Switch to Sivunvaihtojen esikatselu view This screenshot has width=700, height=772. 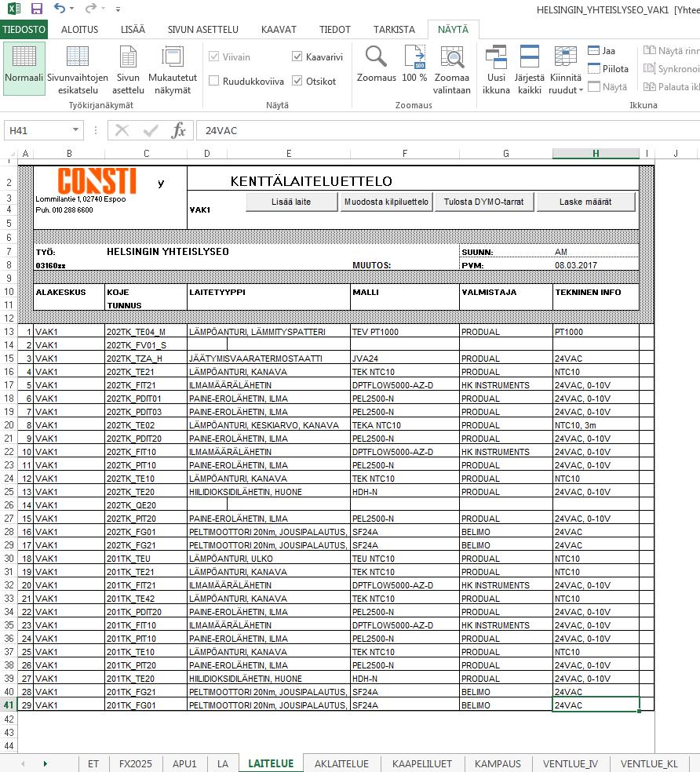(x=78, y=68)
